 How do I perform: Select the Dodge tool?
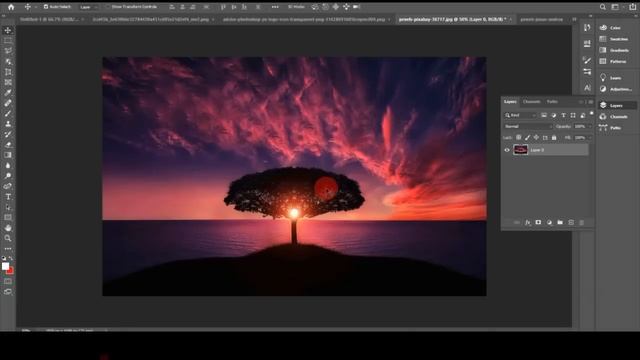[x=8, y=176]
